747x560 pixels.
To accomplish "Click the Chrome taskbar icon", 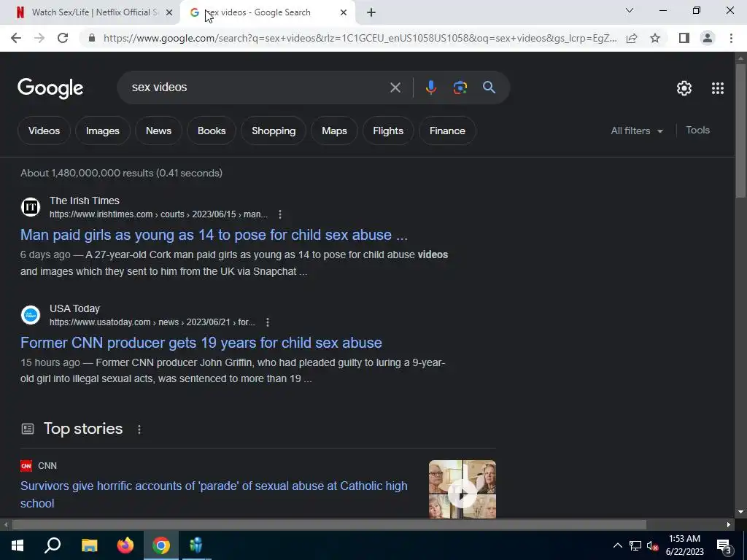I will pos(161,545).
